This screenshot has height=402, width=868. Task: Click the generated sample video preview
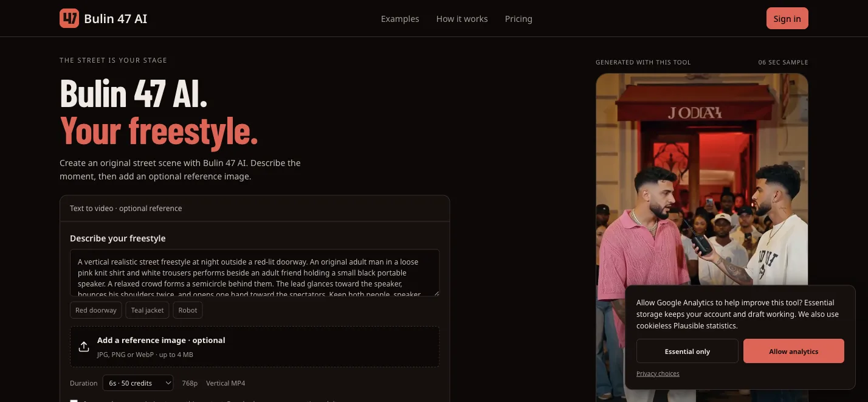[x=702, y=237]
